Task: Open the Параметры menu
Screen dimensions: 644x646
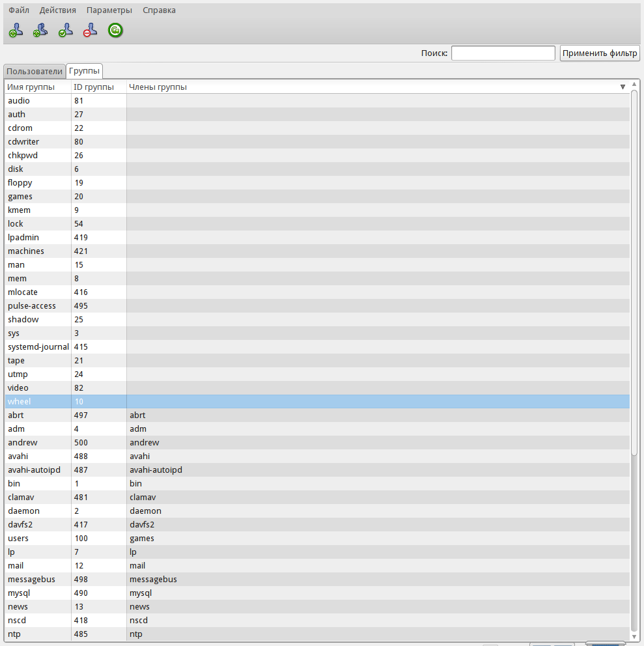Action: (109, 10)
